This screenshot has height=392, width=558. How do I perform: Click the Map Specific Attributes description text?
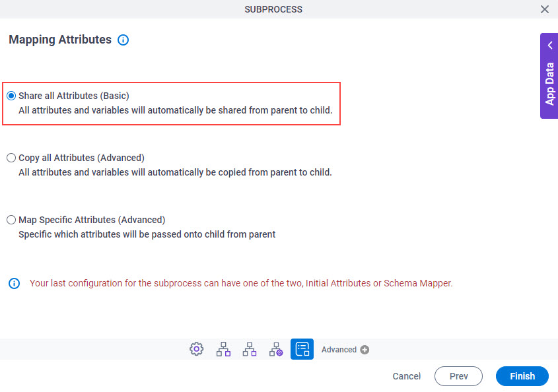(147, 234)
